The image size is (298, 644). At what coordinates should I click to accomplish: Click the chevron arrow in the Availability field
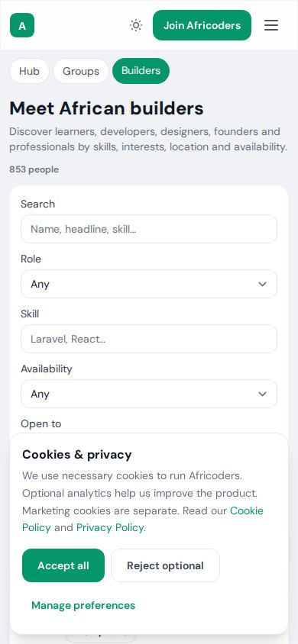[262, 394]
